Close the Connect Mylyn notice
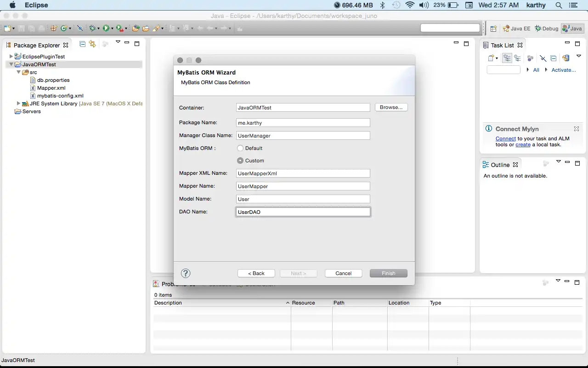The height and width of the screenshot is (368, 588). point(576,129)
